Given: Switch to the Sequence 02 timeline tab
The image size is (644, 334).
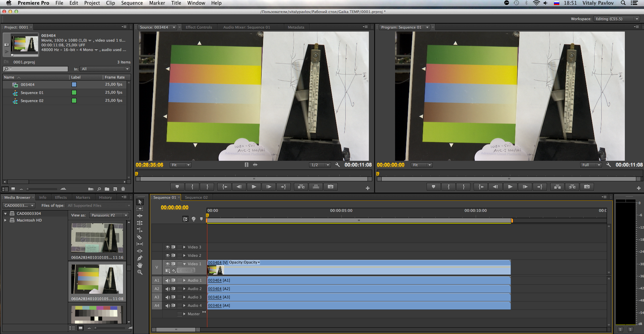Looking at the screenshot, I should click(196, 197).
